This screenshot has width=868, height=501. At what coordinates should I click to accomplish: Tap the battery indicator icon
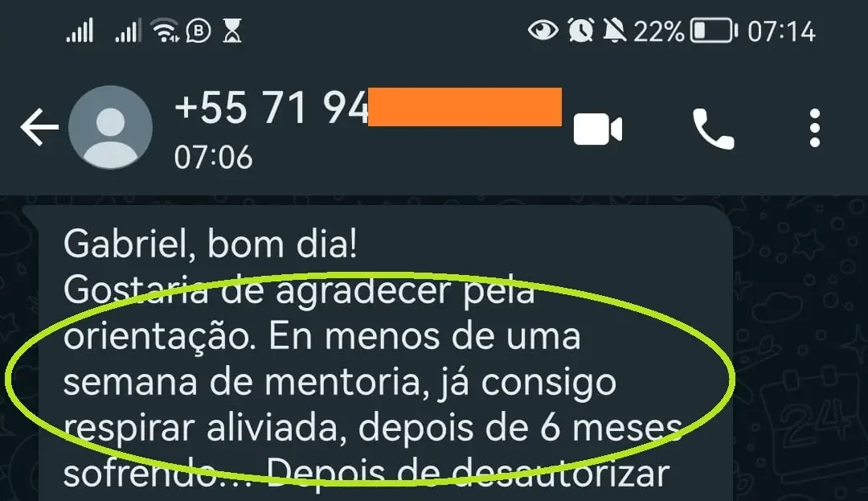(x=714, y=31)
